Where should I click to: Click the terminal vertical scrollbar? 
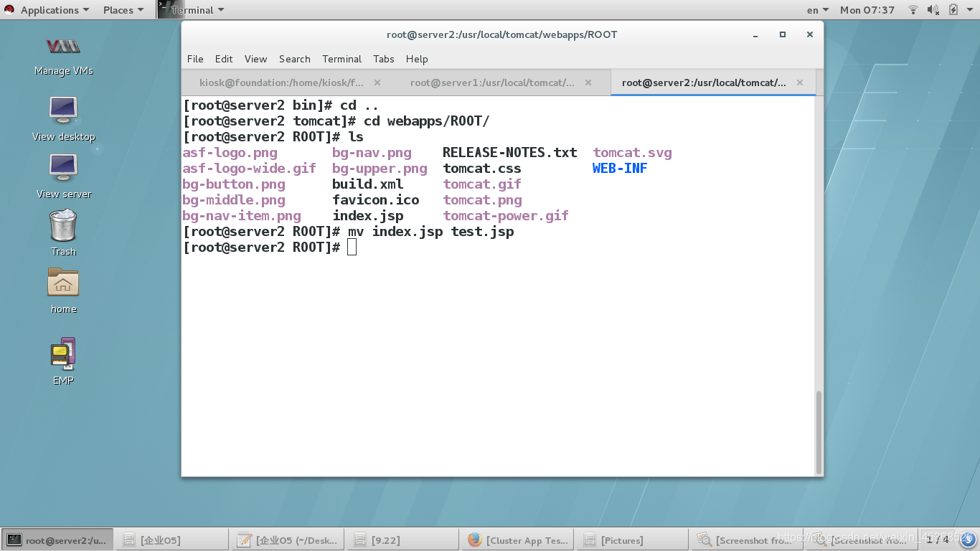tap(819, 432)
